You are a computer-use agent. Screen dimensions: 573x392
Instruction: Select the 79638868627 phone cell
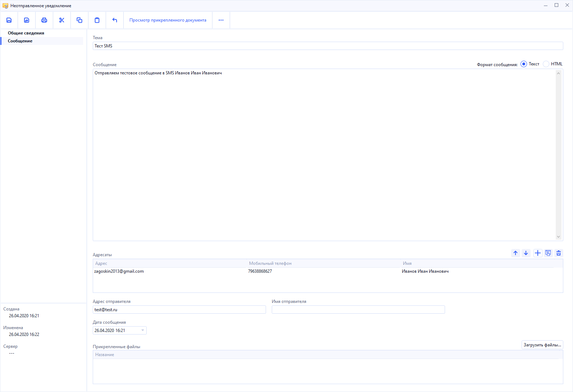[x=260, y=271]
